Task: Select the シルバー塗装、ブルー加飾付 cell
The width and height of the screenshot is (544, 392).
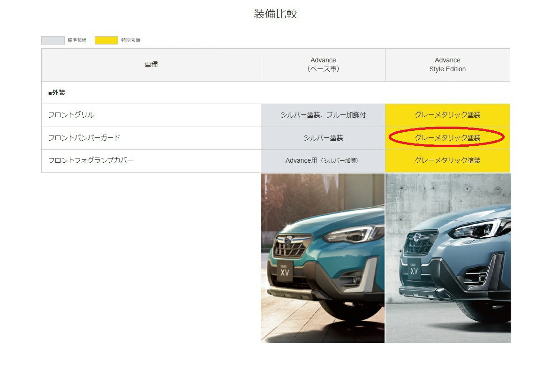Action: click(323, 115)
